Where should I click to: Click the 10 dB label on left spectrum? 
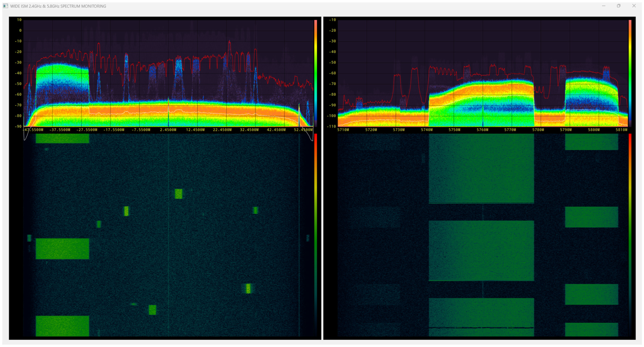coord(19,20)
